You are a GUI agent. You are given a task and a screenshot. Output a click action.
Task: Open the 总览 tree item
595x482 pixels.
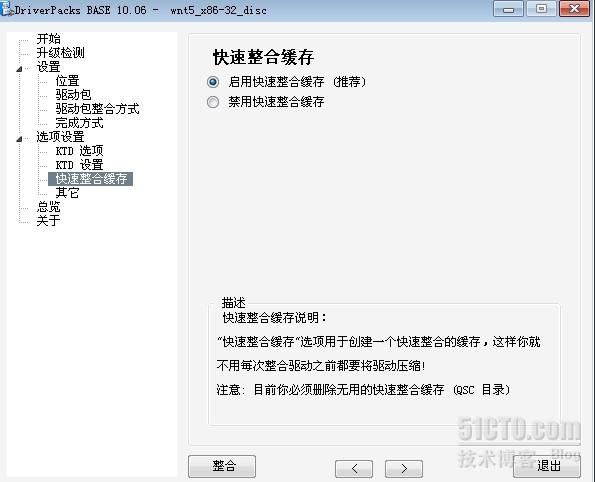point(48,206)
